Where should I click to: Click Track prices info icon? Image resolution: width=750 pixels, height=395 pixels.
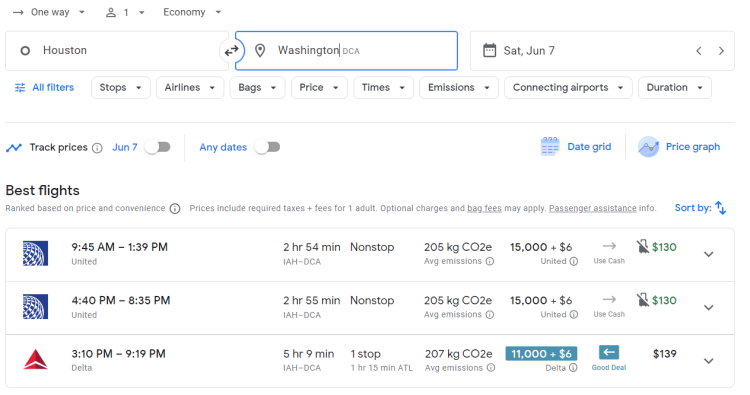[97, 148]
